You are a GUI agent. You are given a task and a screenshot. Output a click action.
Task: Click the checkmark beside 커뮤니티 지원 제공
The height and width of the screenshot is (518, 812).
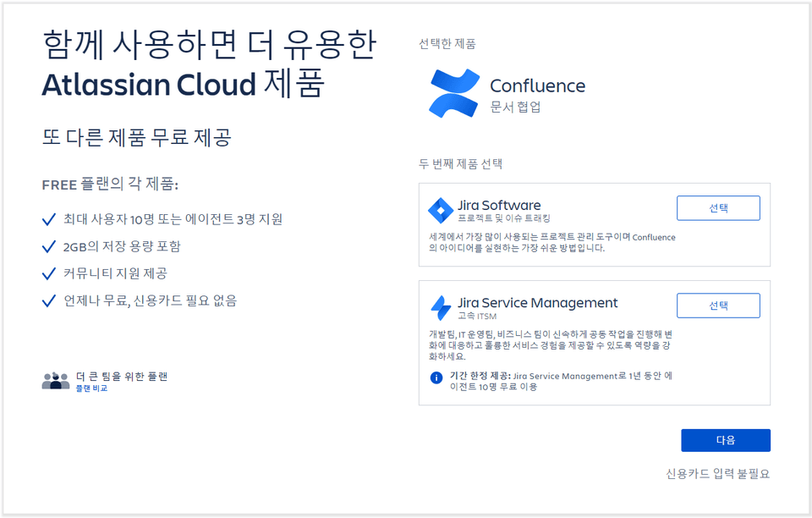tap(49, 274)
